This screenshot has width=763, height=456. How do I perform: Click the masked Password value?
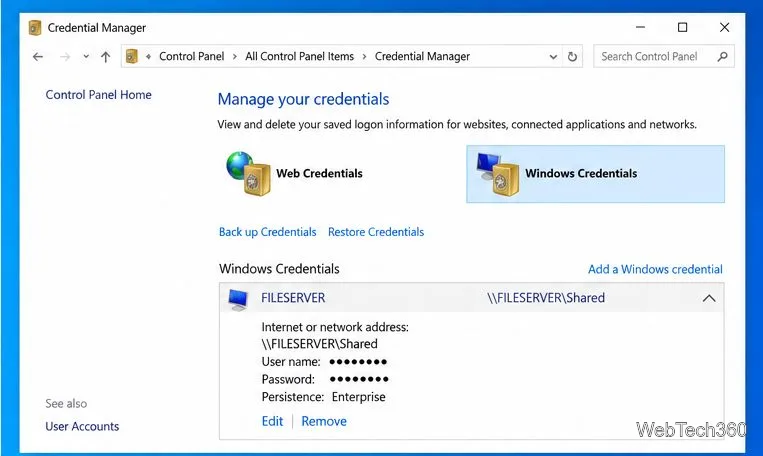[x=359, y=379]
